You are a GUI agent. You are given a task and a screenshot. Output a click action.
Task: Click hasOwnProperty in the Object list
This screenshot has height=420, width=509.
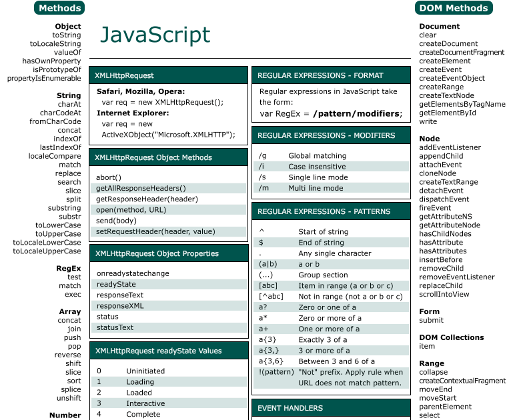[x=51, y=61]
